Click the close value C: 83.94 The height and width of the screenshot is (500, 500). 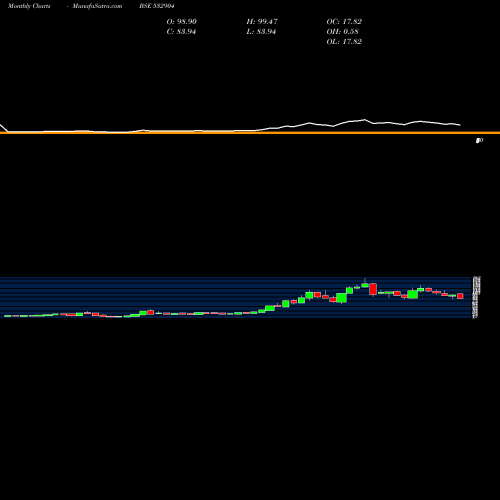coord(181,32)
